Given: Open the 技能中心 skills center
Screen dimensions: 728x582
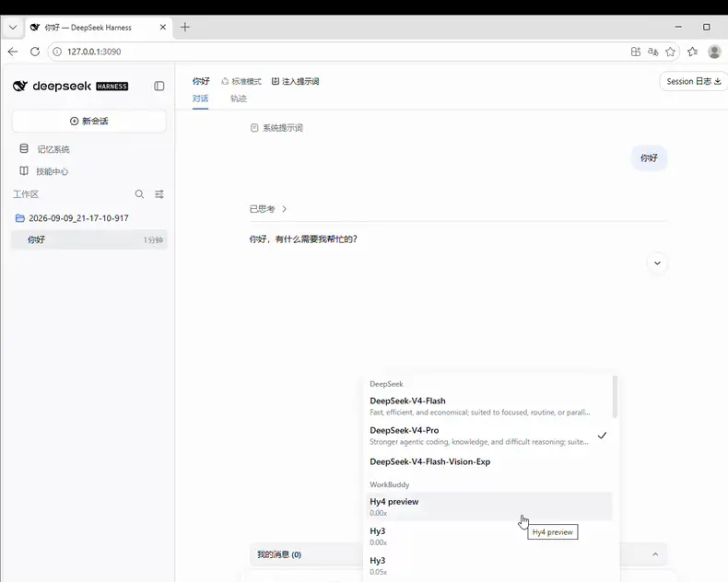Looking at the screenshot, I should tap(44, 171).
